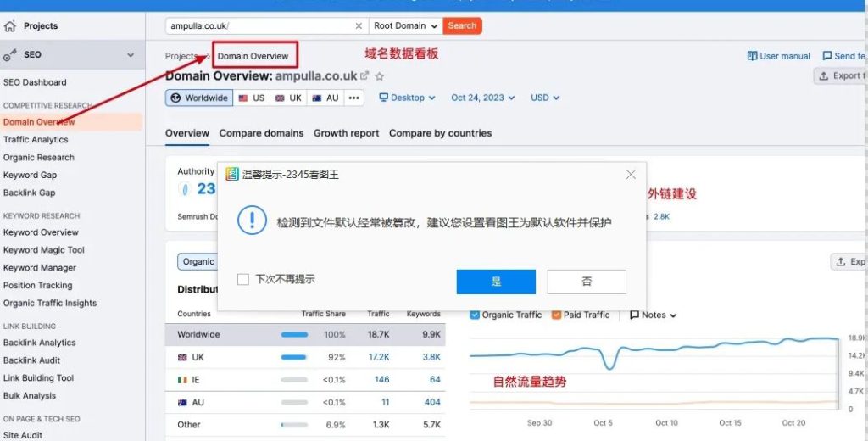868x441 pixels.
Task: Switch to Compare by countries tab
Action: click(x=440, y=133)
